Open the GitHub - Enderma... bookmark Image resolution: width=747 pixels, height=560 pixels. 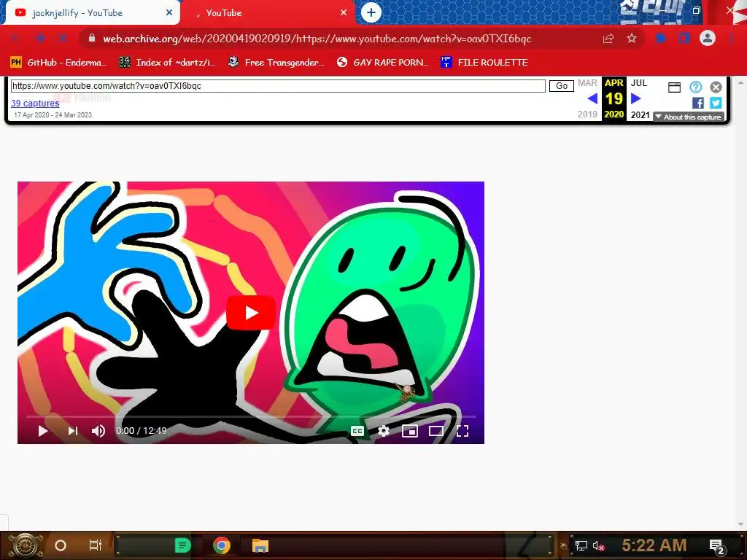pyautogui.click(x=58, y=63)
